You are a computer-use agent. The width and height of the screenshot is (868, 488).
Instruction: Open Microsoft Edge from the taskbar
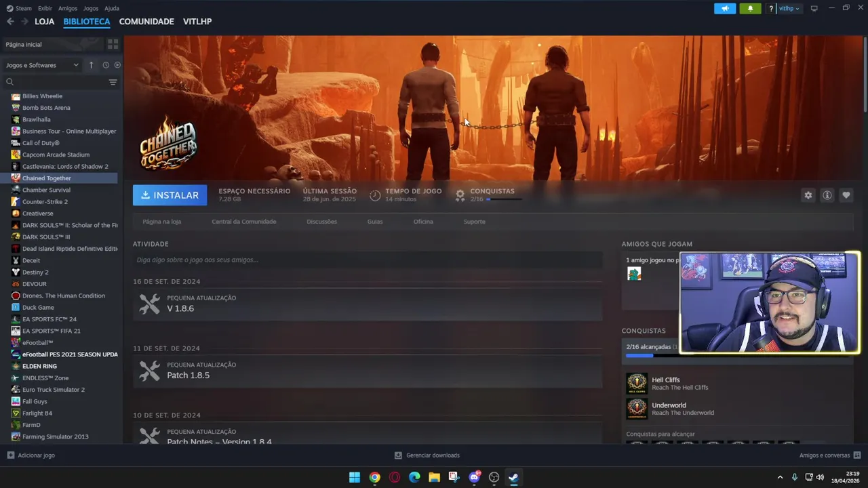[414, 477]
